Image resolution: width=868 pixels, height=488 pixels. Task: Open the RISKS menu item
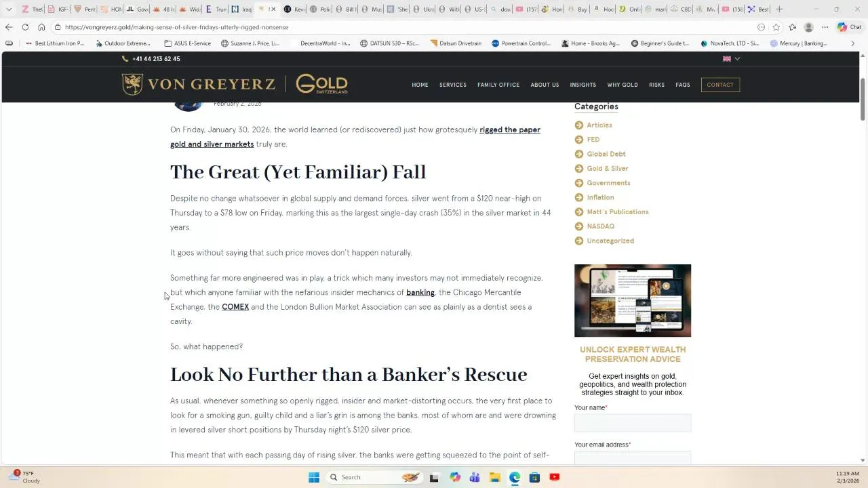coord(656,85)
